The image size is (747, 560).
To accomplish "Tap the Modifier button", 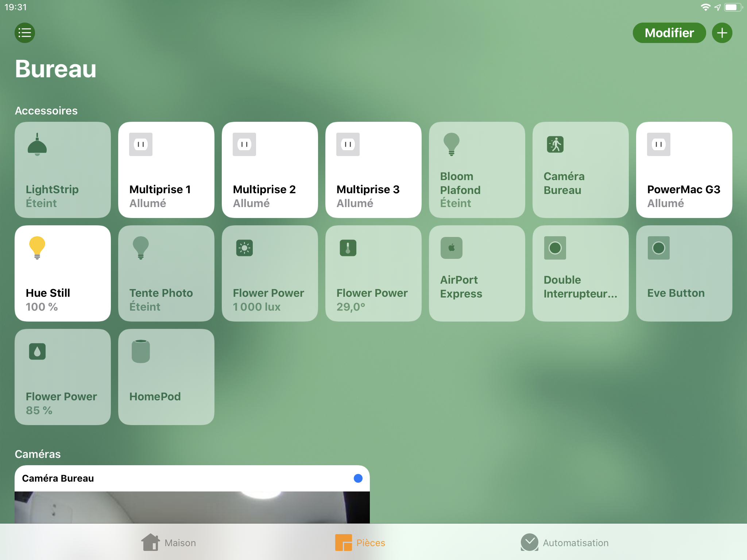I will coord(669,33).
